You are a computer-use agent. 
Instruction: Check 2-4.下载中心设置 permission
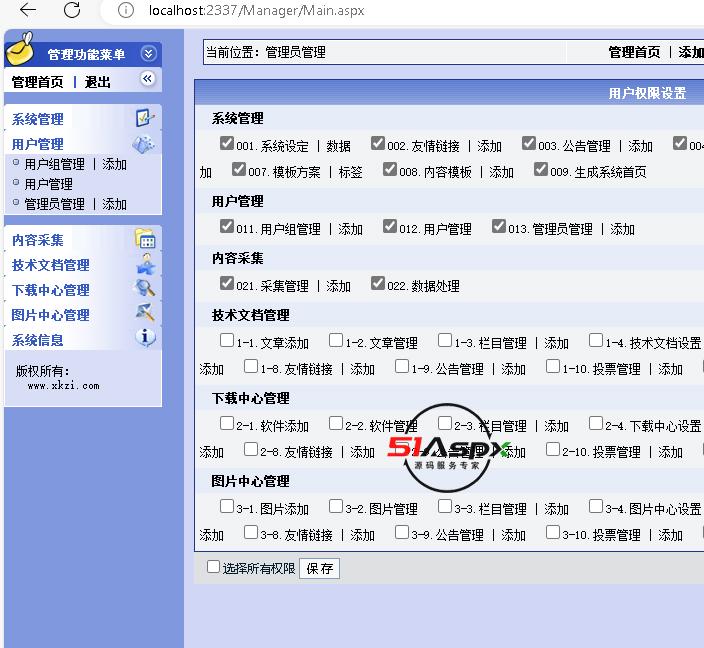[596, 423]
